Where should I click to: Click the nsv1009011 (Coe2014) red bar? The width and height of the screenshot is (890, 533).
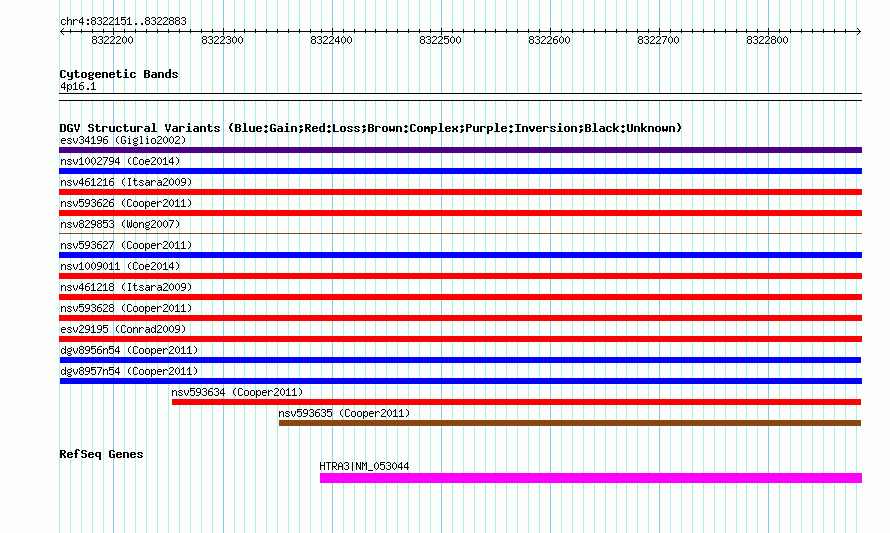(460, 276)
